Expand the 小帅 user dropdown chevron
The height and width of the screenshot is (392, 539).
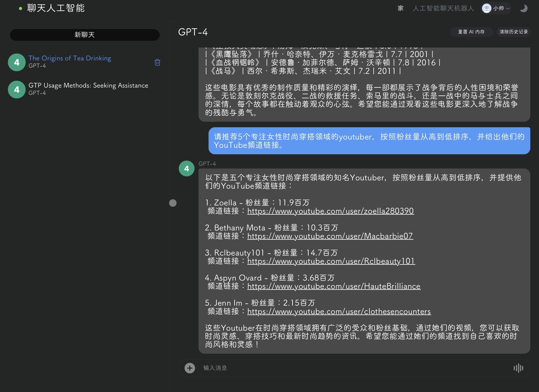pos(508,8)
